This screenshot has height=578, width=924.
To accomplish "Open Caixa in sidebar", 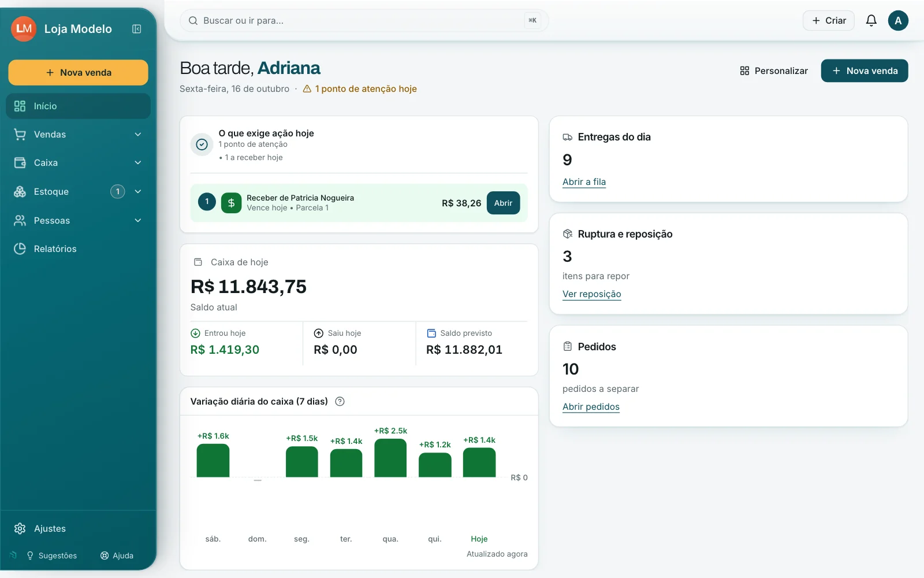I will tap(78, 163).
